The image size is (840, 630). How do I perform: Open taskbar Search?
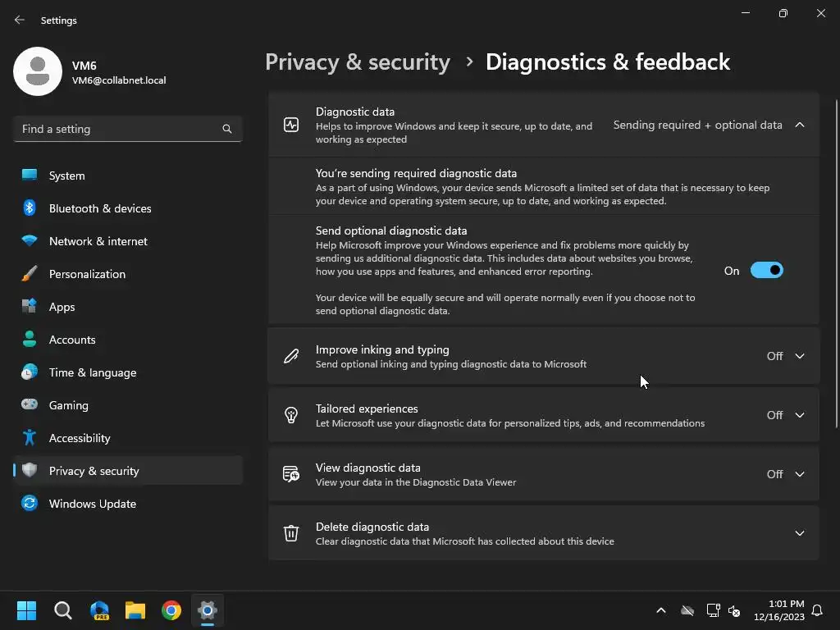(x=62, y=610)
